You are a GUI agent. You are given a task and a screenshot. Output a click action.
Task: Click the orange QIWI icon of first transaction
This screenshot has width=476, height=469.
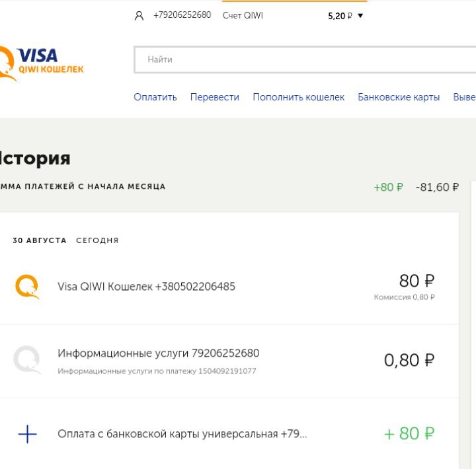27,286
